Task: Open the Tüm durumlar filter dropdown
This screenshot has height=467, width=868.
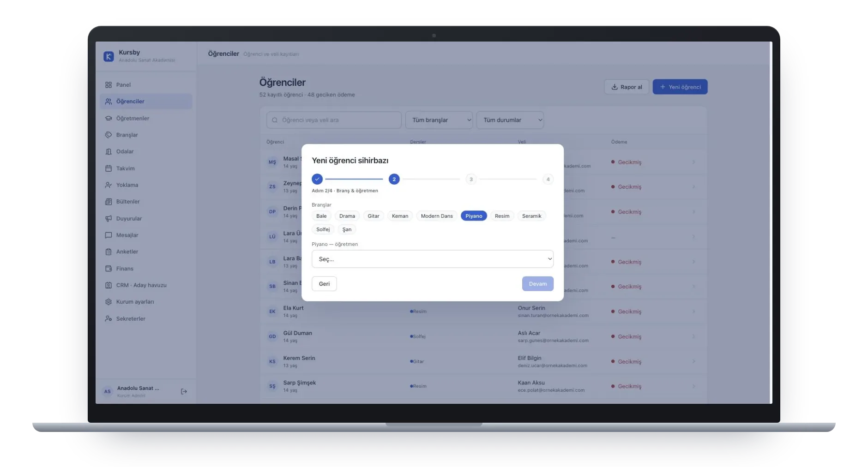Action: pyautogui.click(x=510, y=120)
